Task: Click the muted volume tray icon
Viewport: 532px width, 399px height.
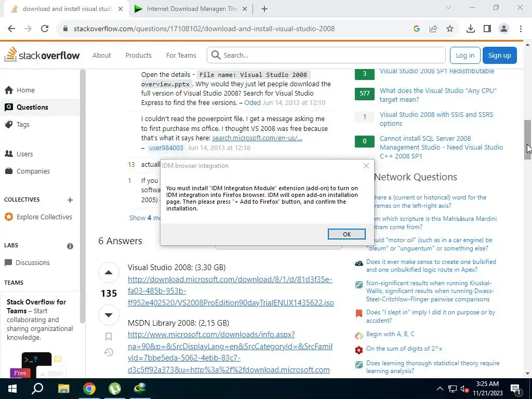Action: tap(464, 389)
